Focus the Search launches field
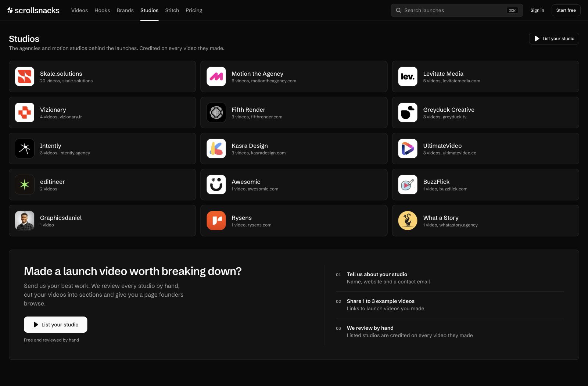Screen dimensions: 588x386 click(x=457, y=10)
